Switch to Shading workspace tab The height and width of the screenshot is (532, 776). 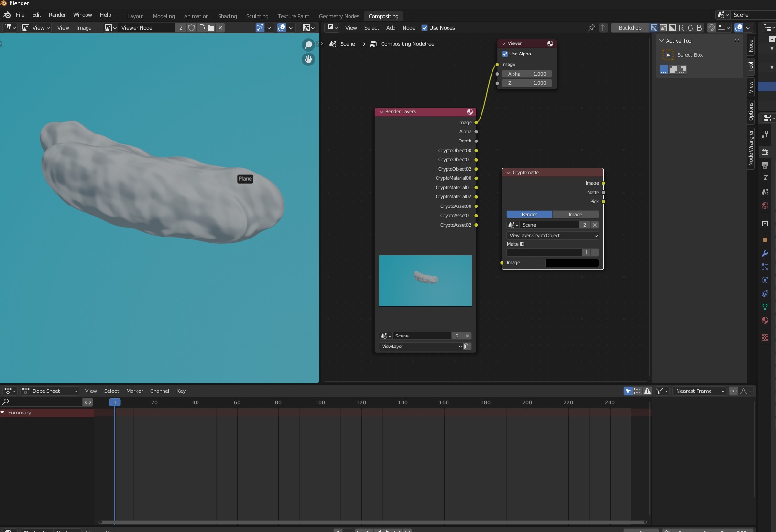[227, 16]
